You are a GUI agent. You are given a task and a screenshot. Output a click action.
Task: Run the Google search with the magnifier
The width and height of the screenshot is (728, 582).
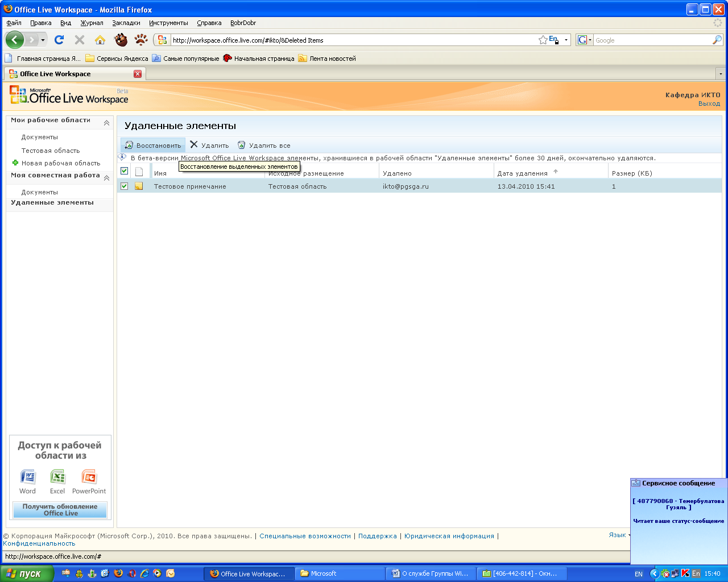pyautogui.click(x=717, y=40)
